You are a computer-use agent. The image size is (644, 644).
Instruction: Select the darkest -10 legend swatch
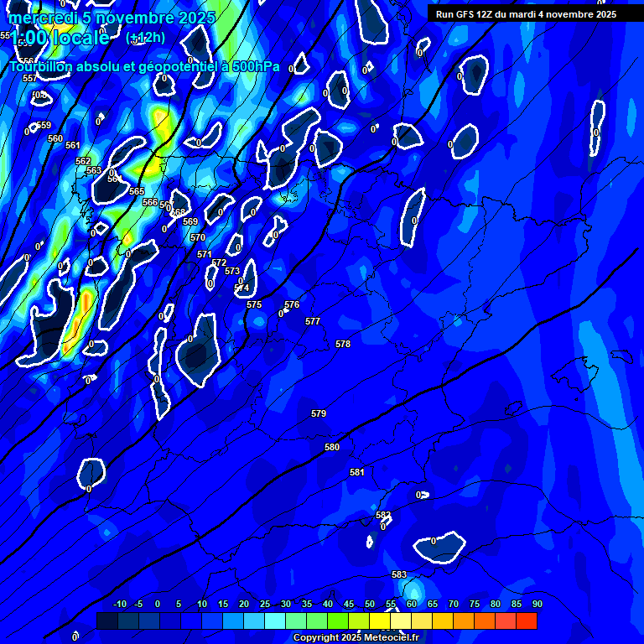coord(107,621)
